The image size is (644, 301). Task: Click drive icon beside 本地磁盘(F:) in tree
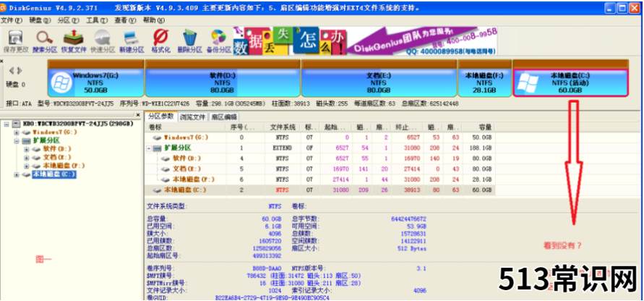click(x=38, y=166)
